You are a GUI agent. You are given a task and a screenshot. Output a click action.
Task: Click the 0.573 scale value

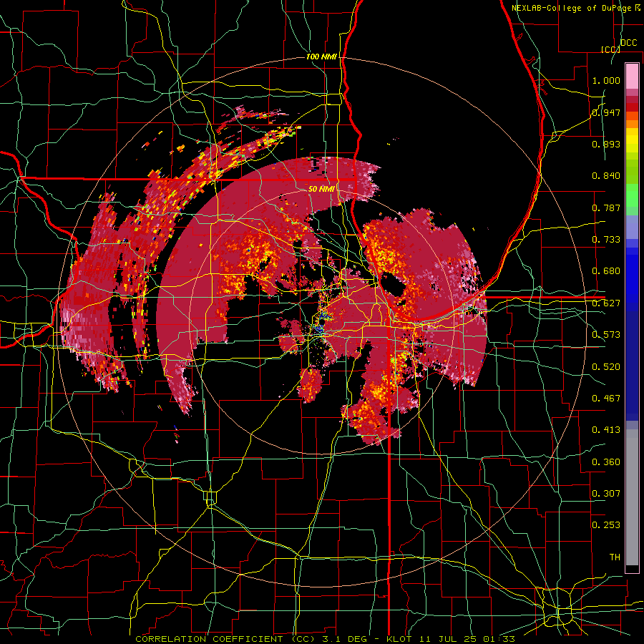(x=606, y=334)
